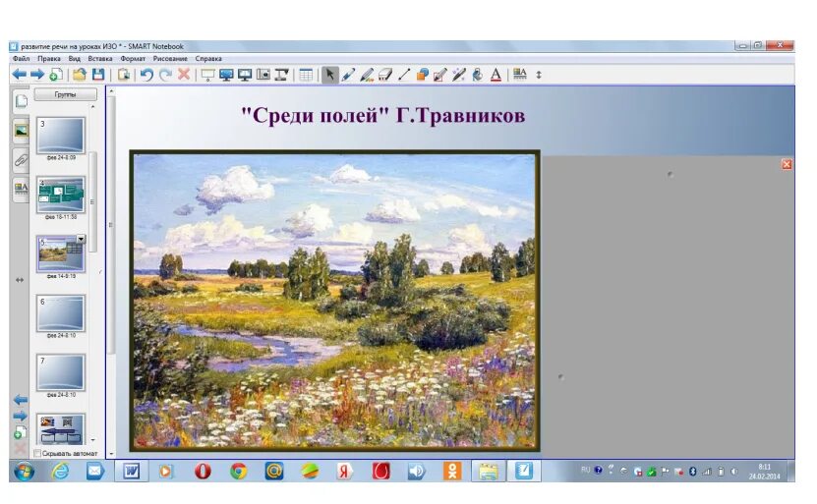The height and width of the screenshot is (504, 817).
Task: Open the Правка menu
Action: click(x=49, y=59)
